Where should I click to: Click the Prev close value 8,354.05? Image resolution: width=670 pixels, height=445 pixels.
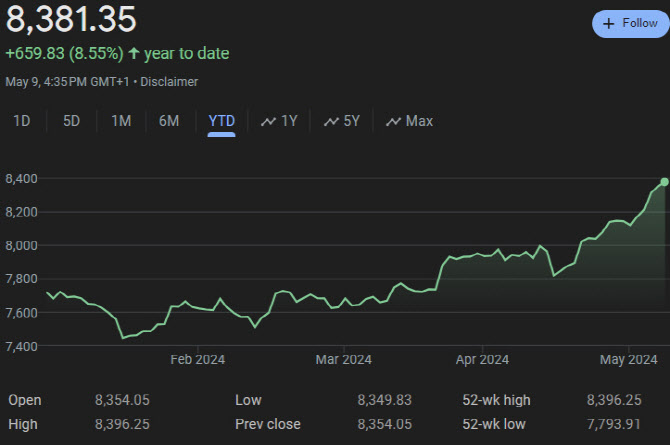point(385,424)
